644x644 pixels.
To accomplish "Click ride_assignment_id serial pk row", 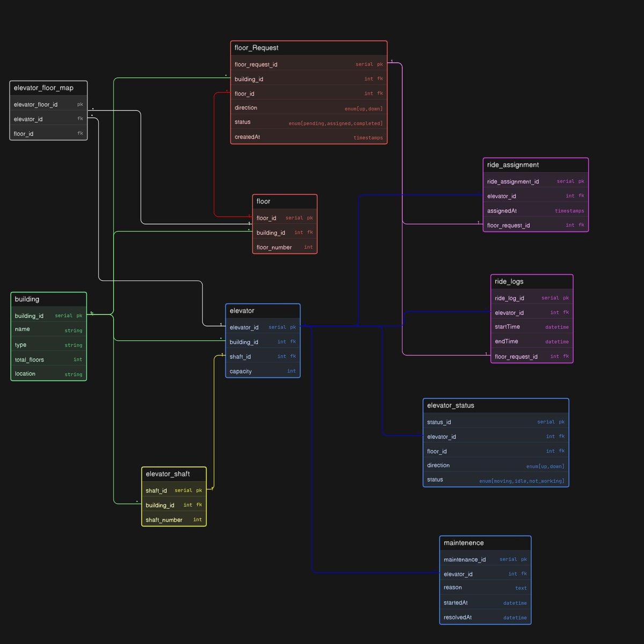I will [x=536, y=181].
